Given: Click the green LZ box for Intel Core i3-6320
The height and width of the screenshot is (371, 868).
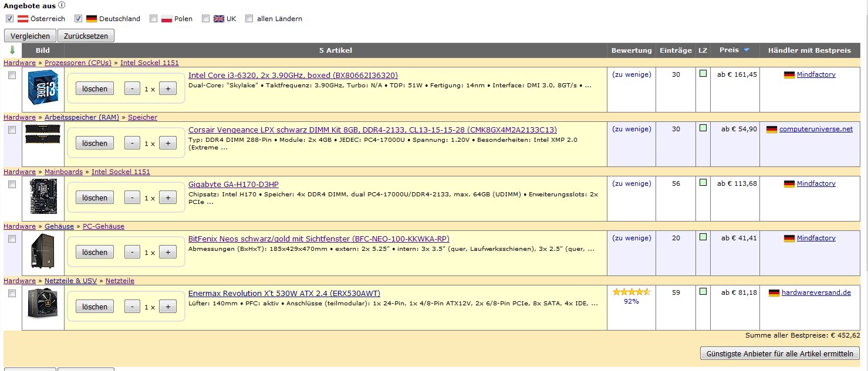Looking at the screenshot, I should (702, 74).
